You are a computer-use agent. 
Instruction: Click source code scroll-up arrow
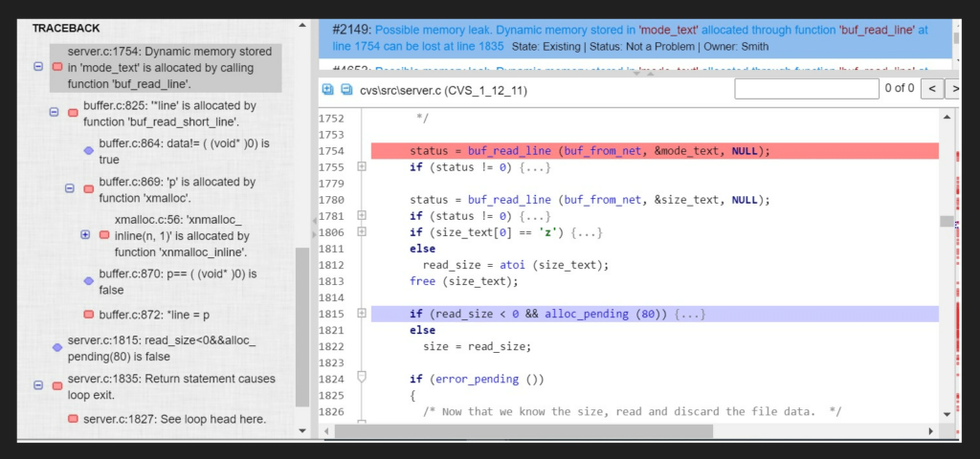pos(947,117)
